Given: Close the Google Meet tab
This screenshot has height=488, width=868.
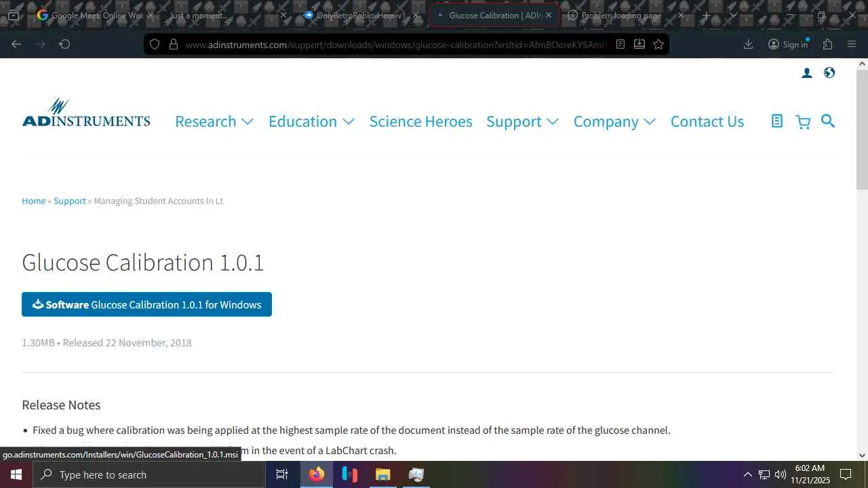Looking at the screenshot, I should pos(151,15).
